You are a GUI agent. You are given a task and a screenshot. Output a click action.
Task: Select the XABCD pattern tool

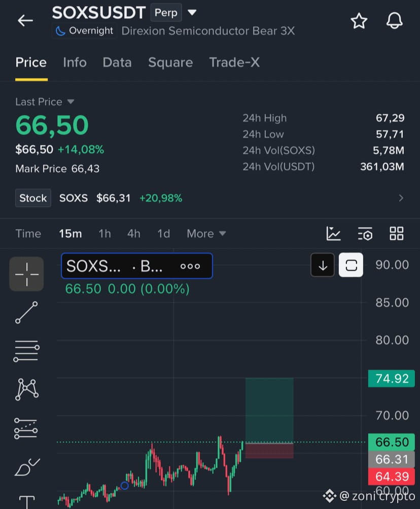tap(27, 389)
